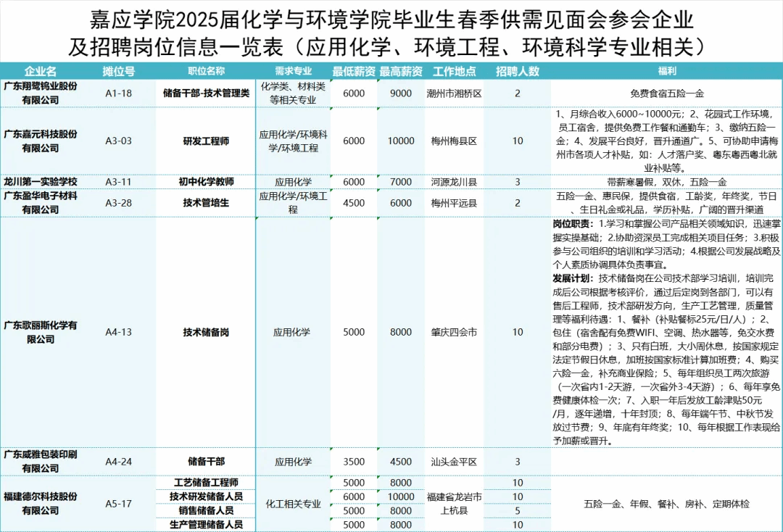This screenshot has height=532, width=783.
Task: Select the booth number A1-18 cell
Action: 118,93
